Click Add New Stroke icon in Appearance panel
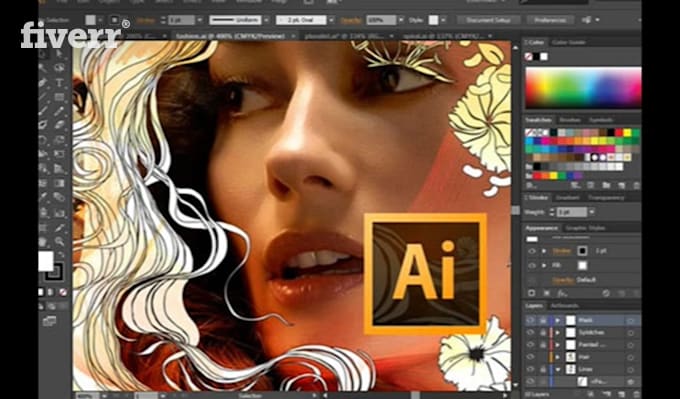This screenshot has width=680, height=399. point(531,293)
